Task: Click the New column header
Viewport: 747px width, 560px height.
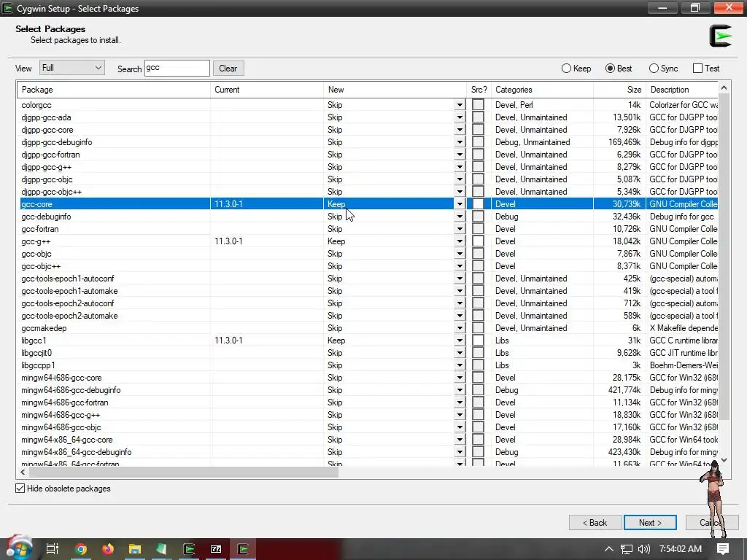Action: point(395,90)
